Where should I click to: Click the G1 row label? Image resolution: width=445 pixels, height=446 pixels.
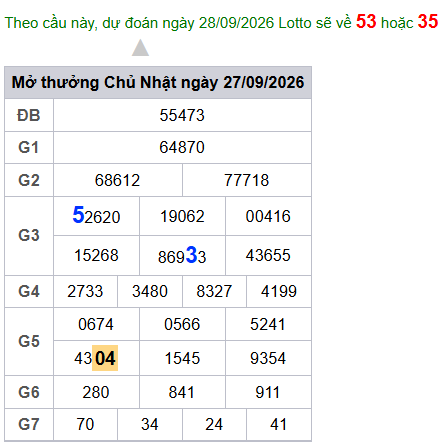[x=29, y=147]
